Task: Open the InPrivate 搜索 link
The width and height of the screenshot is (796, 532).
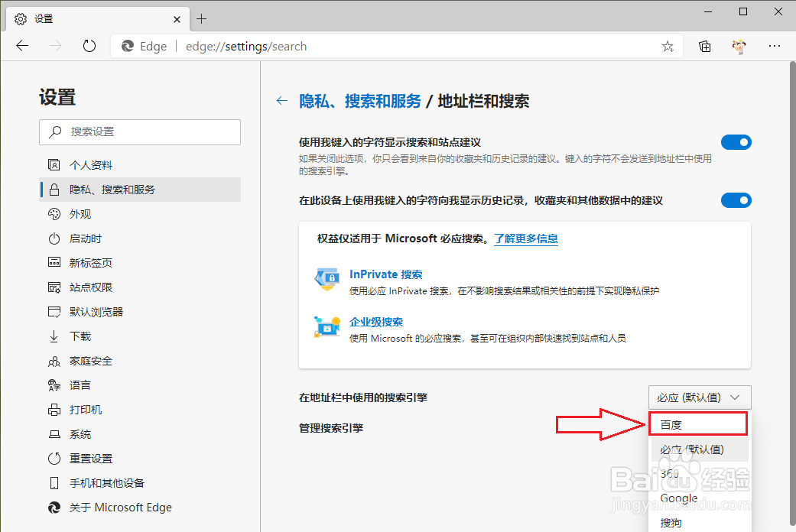Action: tap(386, 274)
